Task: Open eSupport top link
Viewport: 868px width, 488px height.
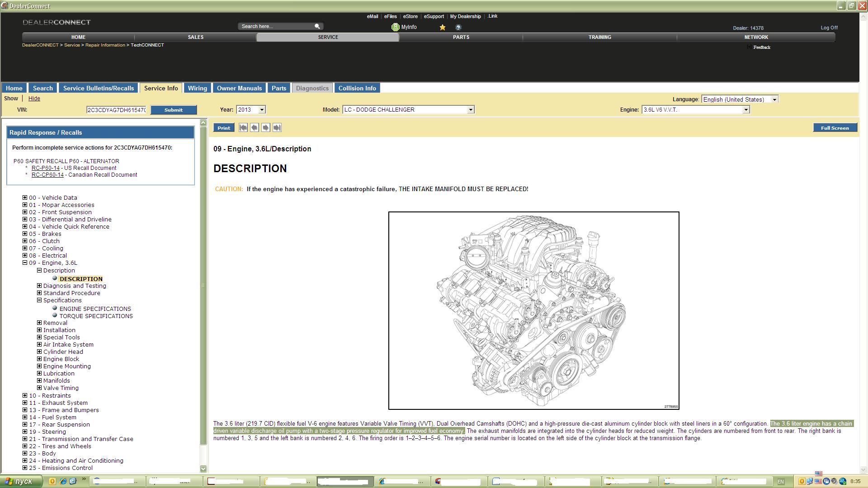Action: [x=434, y=16]
